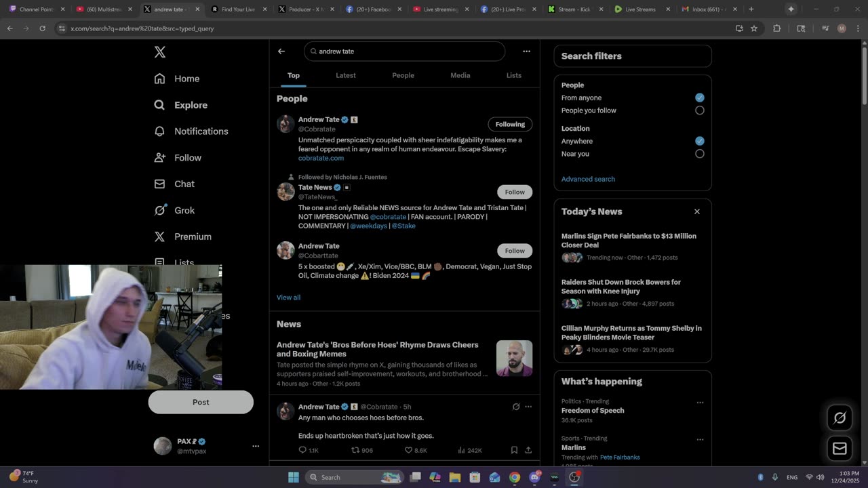Repost the Cobratate tweet (906)

click(x=362, y=450)
